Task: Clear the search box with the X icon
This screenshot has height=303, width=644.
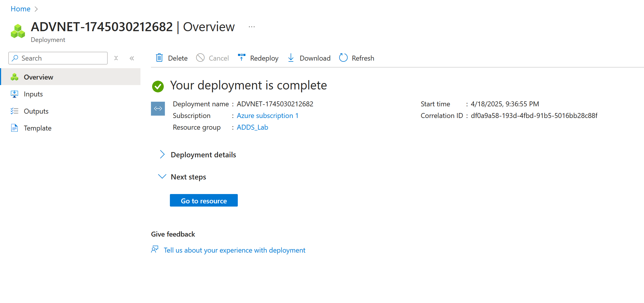Action: point(116,58)
